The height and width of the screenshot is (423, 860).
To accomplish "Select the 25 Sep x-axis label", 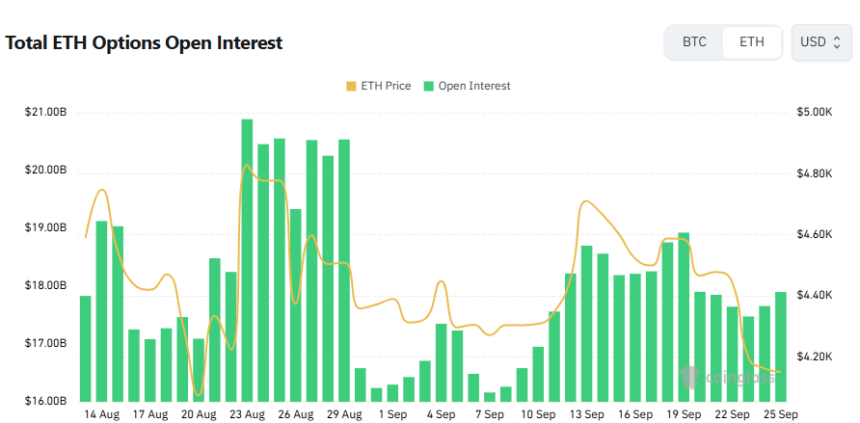I will click(x=781, y=414).
